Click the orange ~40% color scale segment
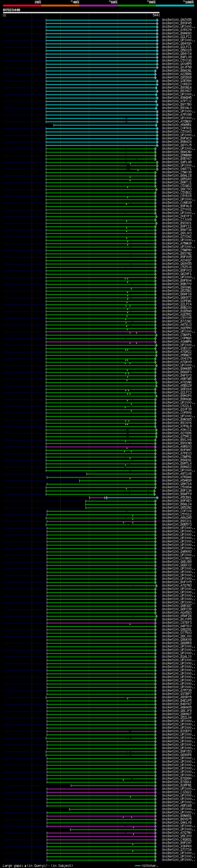The width and height of the screenshot is (197, 868). click(x=60, y=6)
